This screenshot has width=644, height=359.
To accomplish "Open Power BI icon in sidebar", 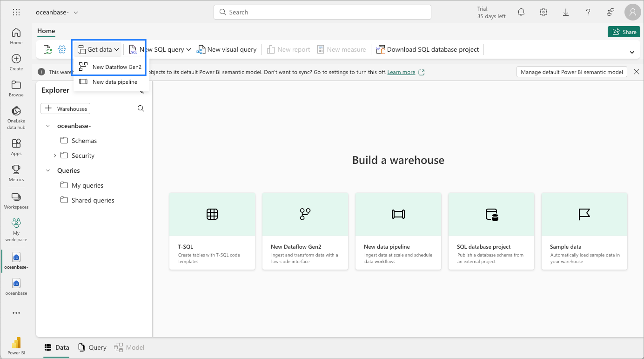I will pyautogui.click(x=16, y=345).
